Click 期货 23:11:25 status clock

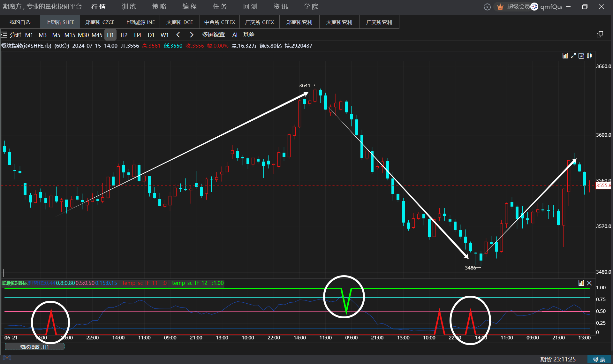pyautogui.click(x=558, y=359)
